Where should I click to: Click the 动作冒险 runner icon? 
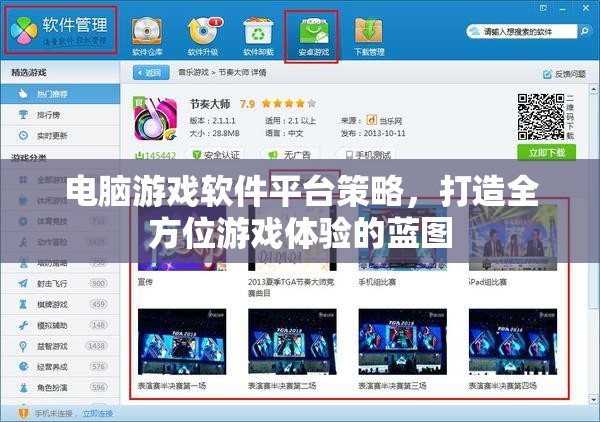(23, 242)
